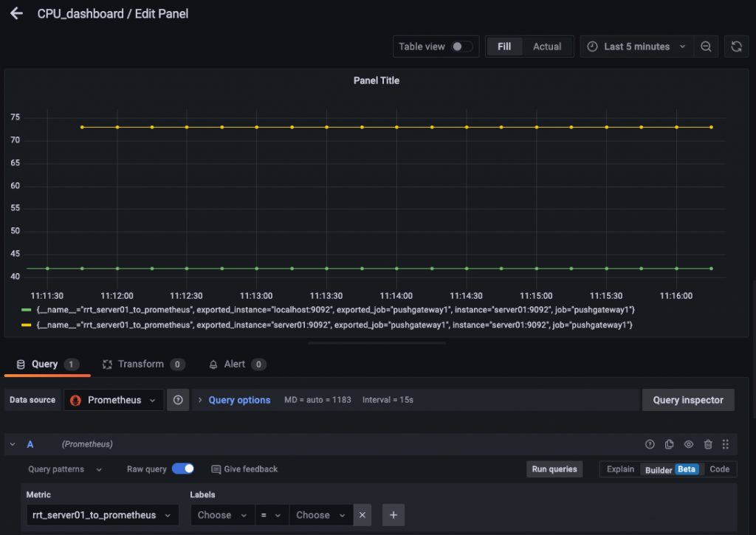
Task: Toggle the Raw query switch
Action: 183,469
